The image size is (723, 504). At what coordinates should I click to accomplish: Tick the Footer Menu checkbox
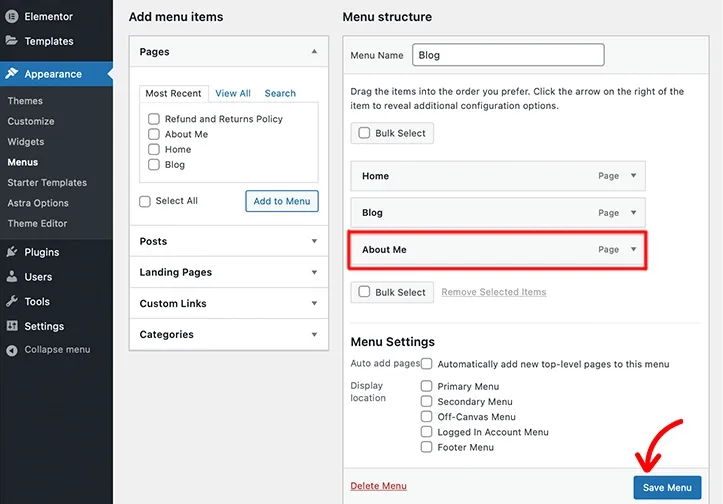point(427,447)
